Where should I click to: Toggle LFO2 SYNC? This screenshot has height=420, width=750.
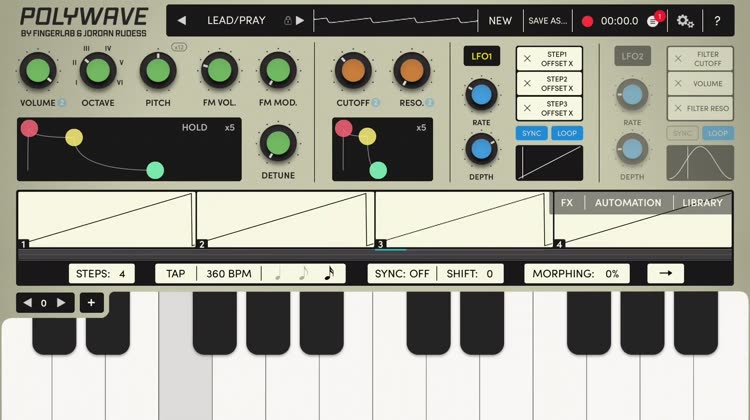(x=683, y=133)
